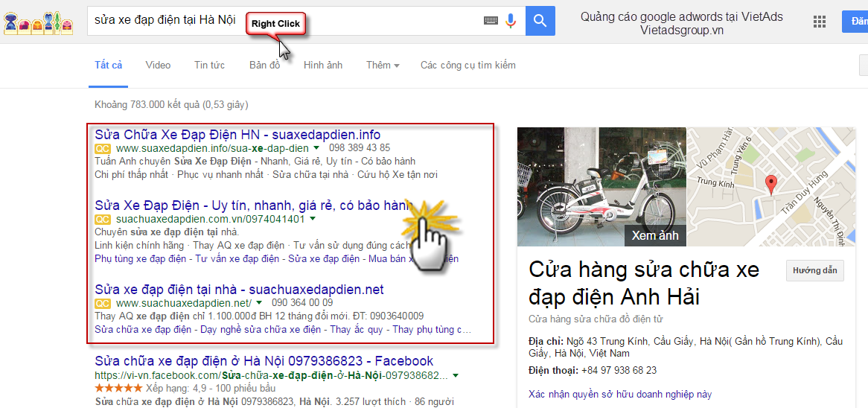
Task: Select the Tất cả tab
Action: pyautogui.click(x=109, y=66)
